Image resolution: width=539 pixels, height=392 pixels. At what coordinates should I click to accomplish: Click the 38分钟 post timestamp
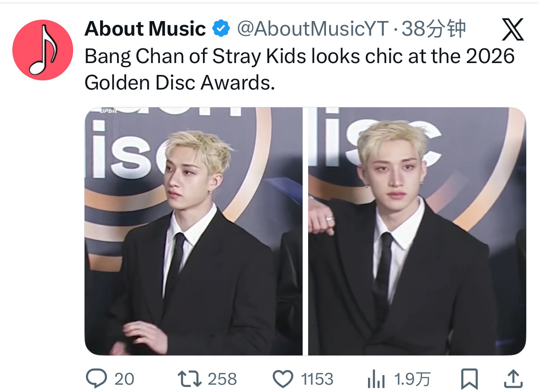pos(434,28)
